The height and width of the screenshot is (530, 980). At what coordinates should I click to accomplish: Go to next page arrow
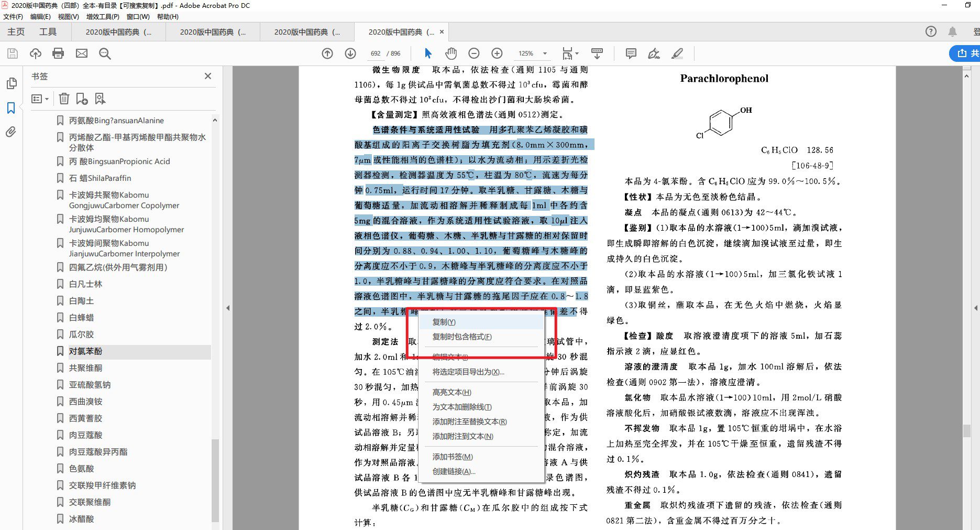[350, 53]
